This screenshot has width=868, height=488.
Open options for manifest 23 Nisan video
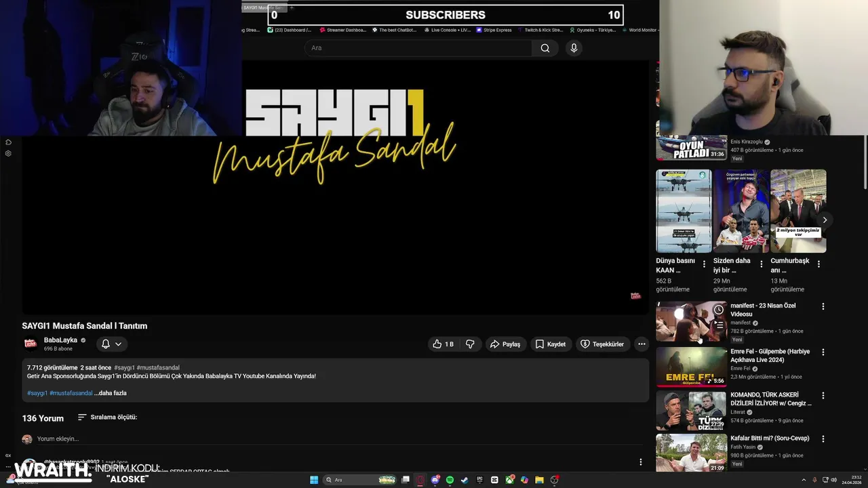(x=823, y=306)
